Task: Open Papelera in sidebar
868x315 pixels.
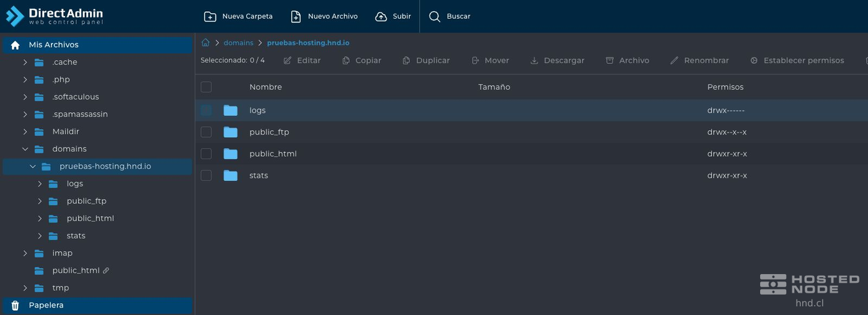Action: [x=97, y=306]
